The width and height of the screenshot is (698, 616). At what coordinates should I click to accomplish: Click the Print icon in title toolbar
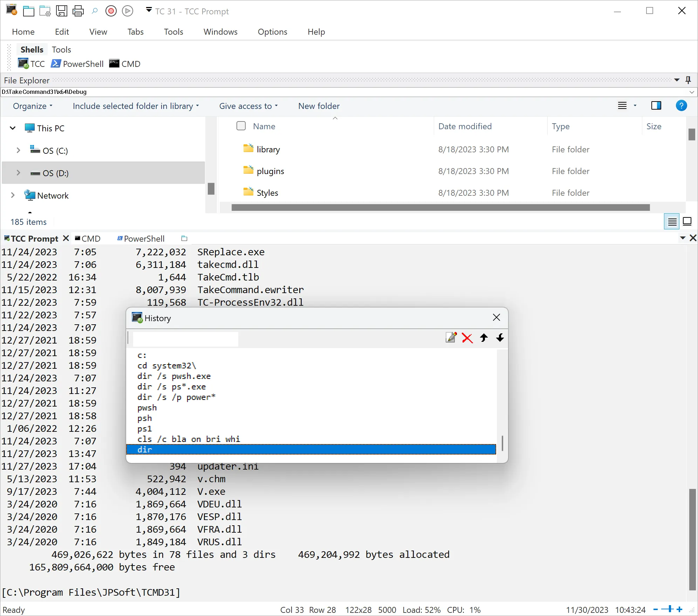(x=78, y=11)
